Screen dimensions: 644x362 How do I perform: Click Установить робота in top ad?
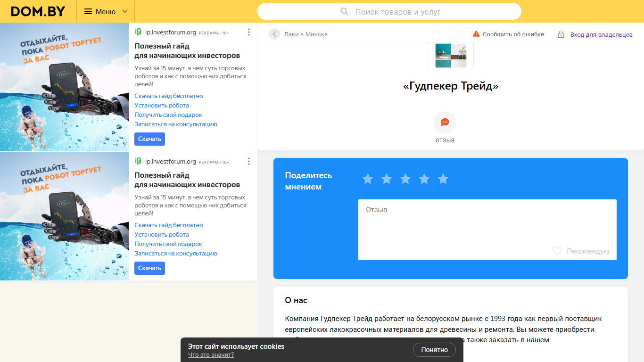coord(162,105)
